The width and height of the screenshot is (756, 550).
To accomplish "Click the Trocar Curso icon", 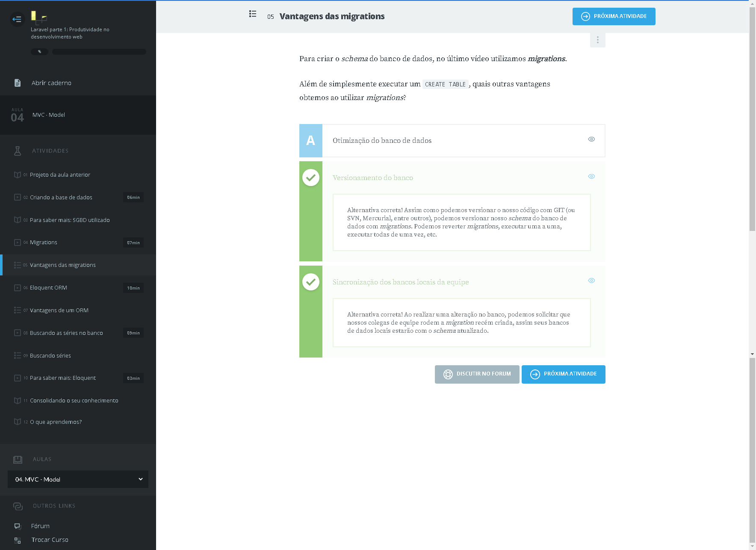I will [18, 540].
